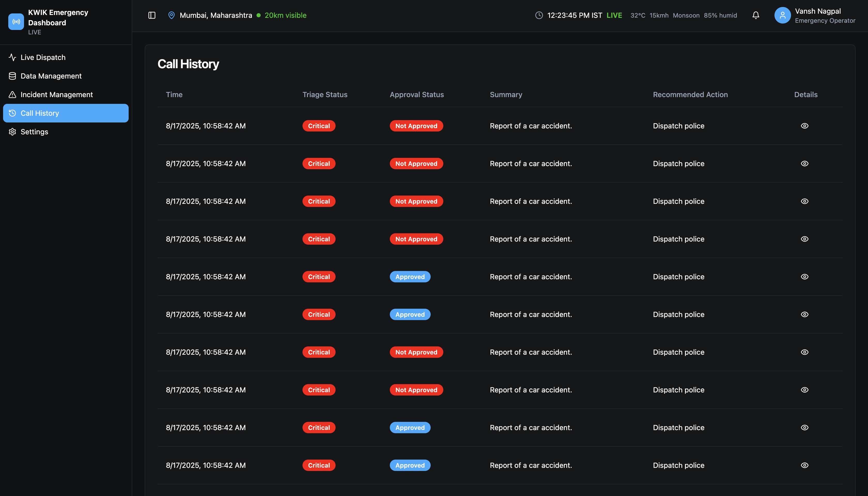
Task: Toggle the sidebar panel icon
Action: tap(152, 15)
